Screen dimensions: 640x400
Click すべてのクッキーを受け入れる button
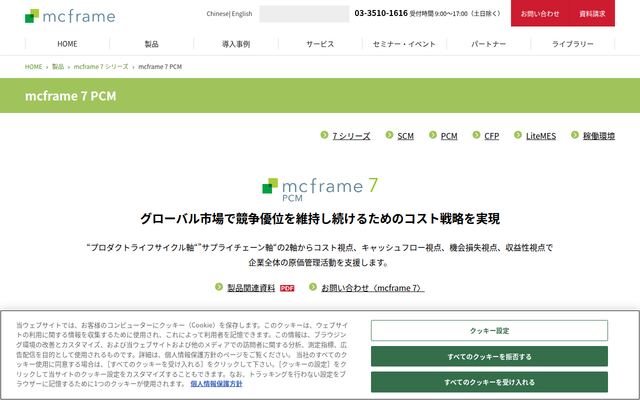click(x=489, y=382)
